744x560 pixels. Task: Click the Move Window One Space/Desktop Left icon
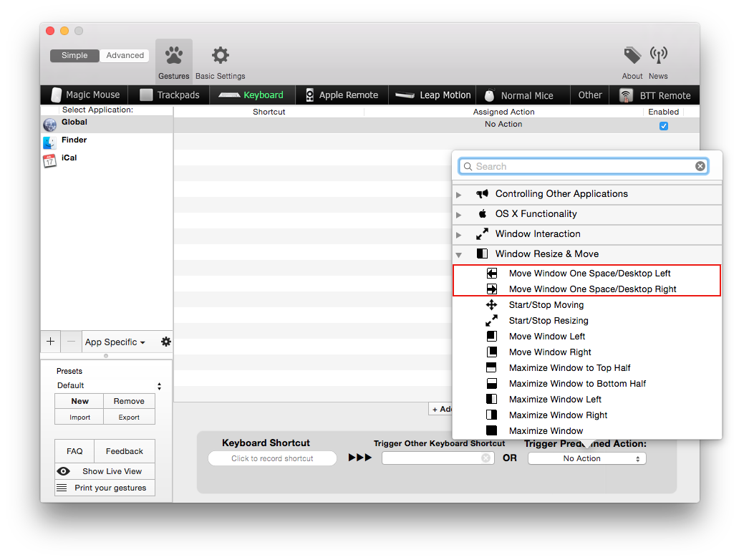click(492, 274)
